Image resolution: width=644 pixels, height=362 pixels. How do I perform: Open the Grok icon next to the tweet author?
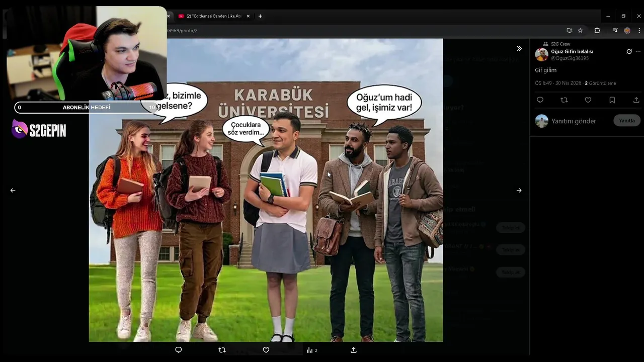tap(629, 51)
